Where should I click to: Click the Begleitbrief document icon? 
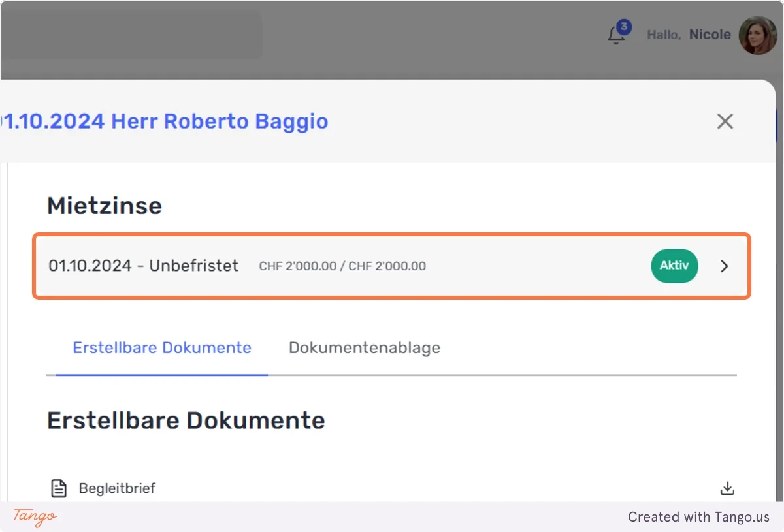click(x=59, y=488)
